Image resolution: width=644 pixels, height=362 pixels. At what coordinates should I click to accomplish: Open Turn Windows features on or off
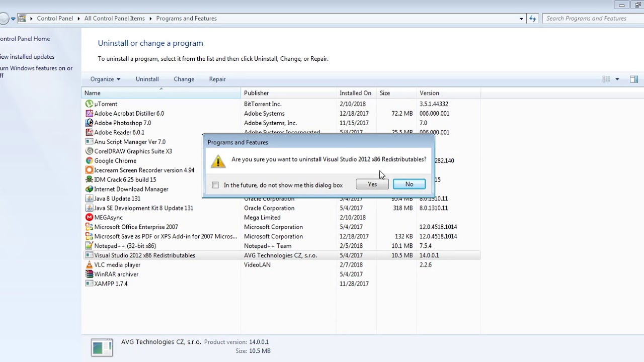pos(36,72)
